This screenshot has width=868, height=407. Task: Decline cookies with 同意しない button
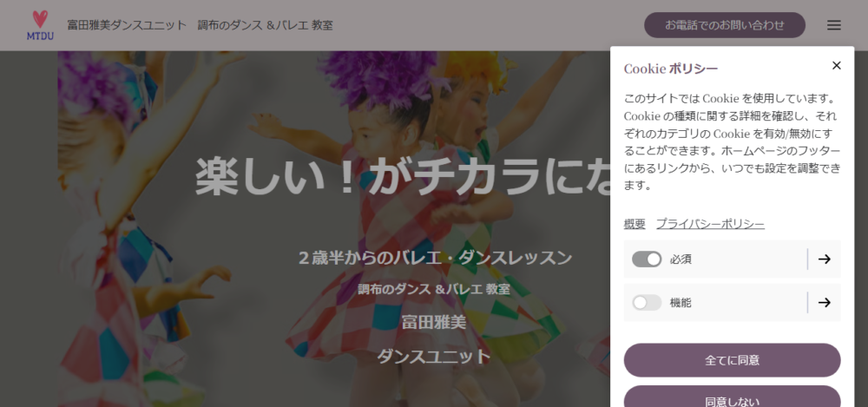coord(732,397)
